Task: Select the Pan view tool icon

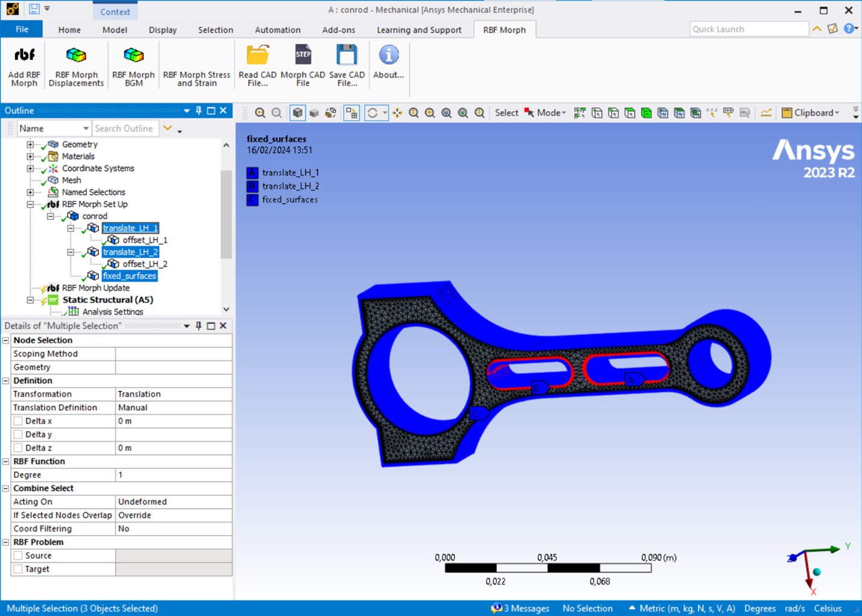Action: point(397,113)
